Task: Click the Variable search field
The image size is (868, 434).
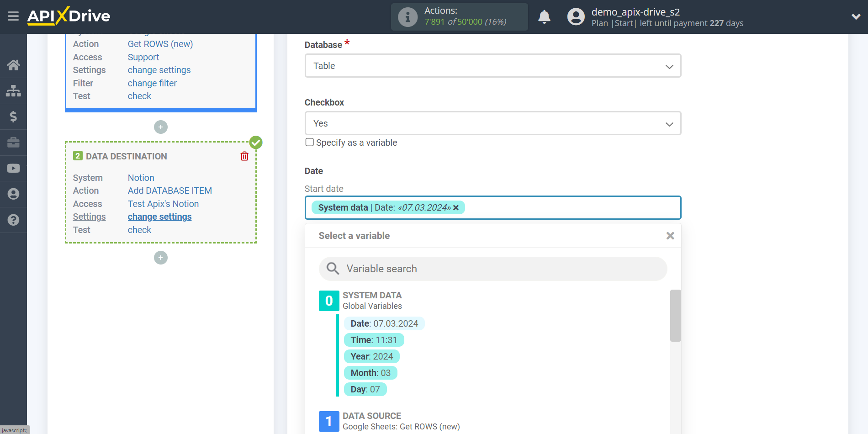Action: 493,269
